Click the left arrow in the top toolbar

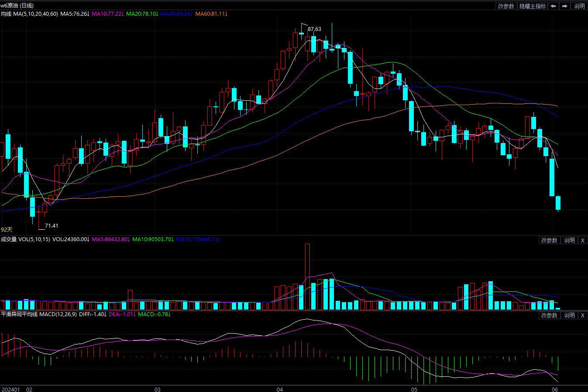[554, 6]
